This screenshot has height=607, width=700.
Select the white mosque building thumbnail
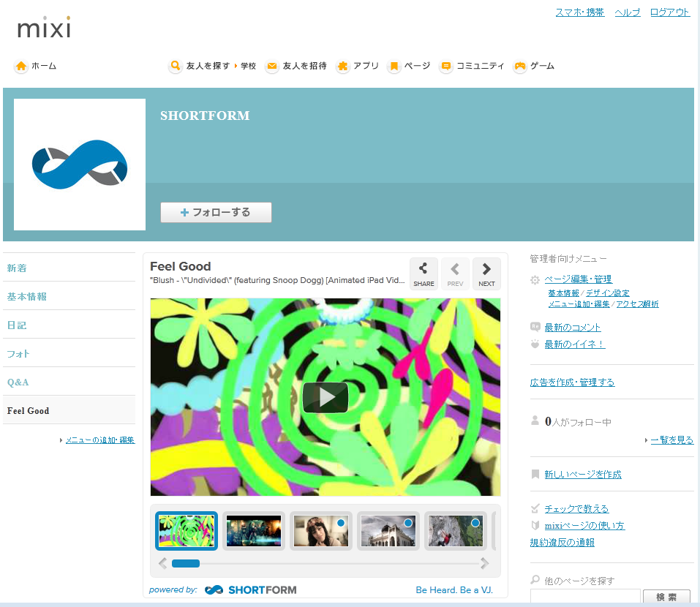(x=388, y=531)
